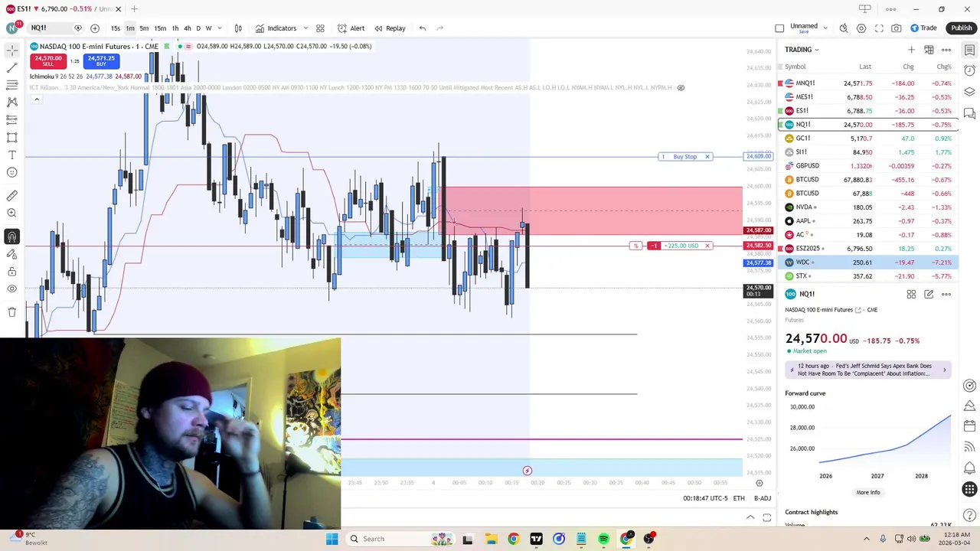
Task: Toggle the ETH extended session
Action: click(x=739, y=498)
